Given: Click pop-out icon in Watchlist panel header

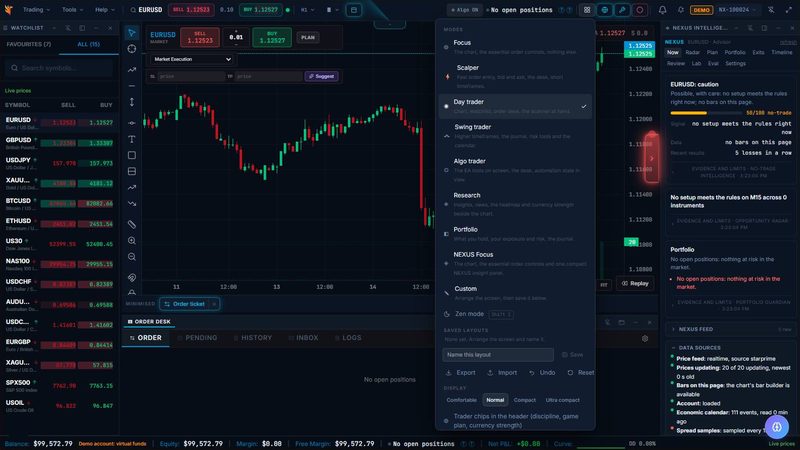Looking at the screenshot, I should point(82,28).
